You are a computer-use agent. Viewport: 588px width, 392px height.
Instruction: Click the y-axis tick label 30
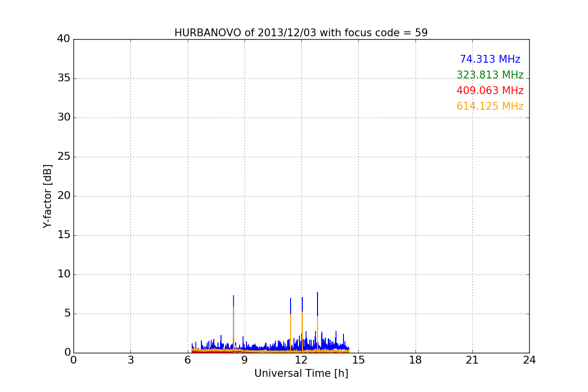pos(64,118)
